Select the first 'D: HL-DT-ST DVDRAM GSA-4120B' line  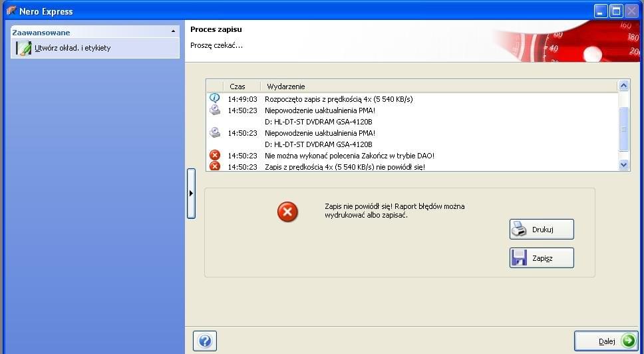click(318, 122)
